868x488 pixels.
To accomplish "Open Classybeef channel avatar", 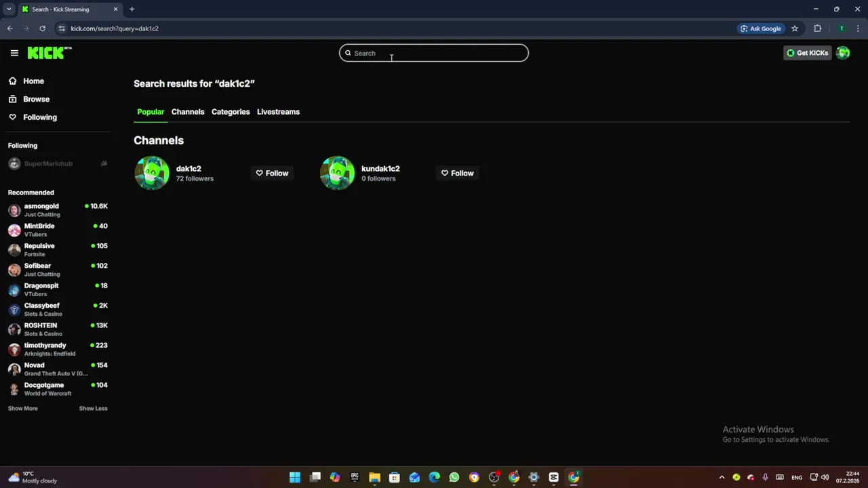I will [14, 310].
